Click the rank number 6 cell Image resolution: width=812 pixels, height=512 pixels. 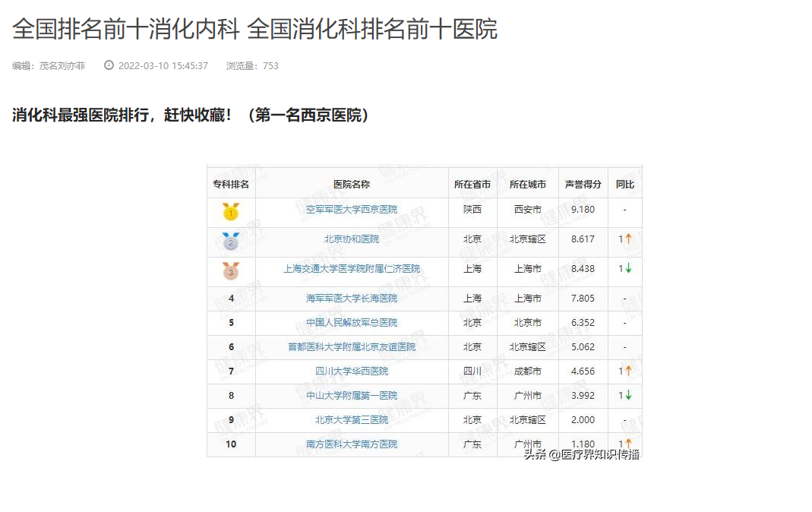pyautogui.click(x=231, y=347)
